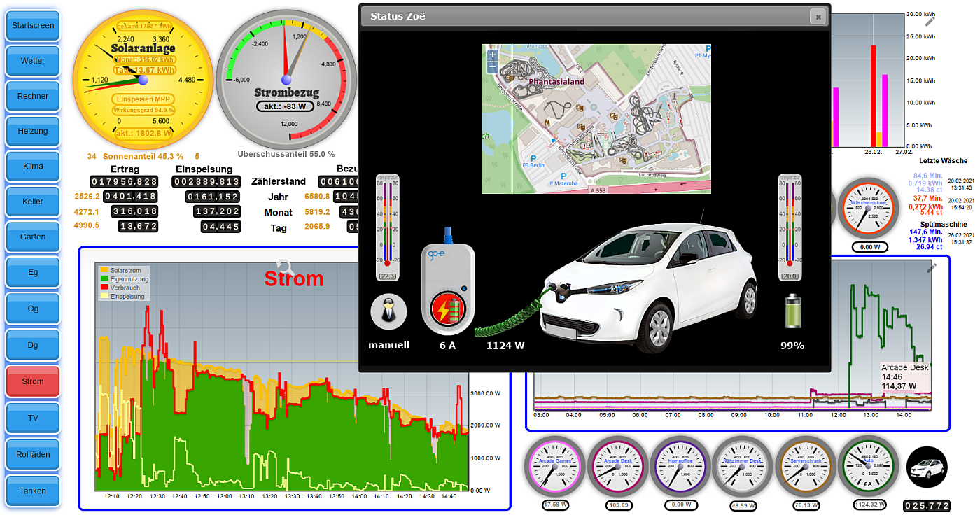980x522 pixels.
Task: Open the Klima page
Action: pyautogui.click(x=33, y=167)
